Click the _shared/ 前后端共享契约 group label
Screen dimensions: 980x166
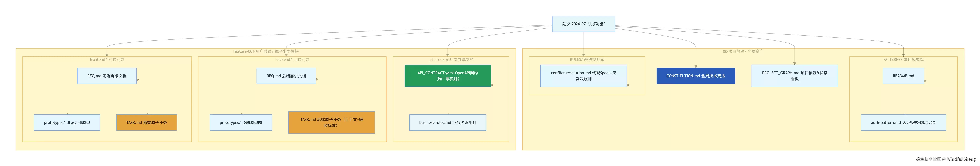pos(451,60)
